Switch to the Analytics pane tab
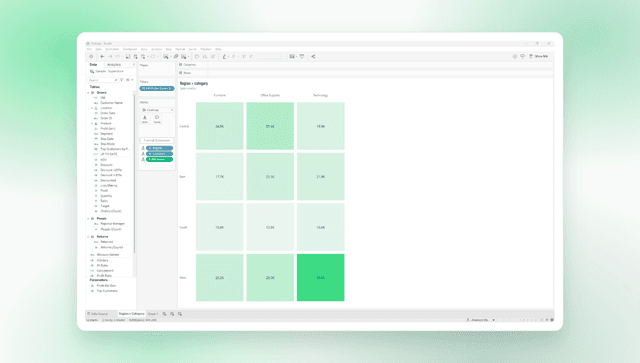The width and height of the screenshot is (640, 363). (114, 65)
